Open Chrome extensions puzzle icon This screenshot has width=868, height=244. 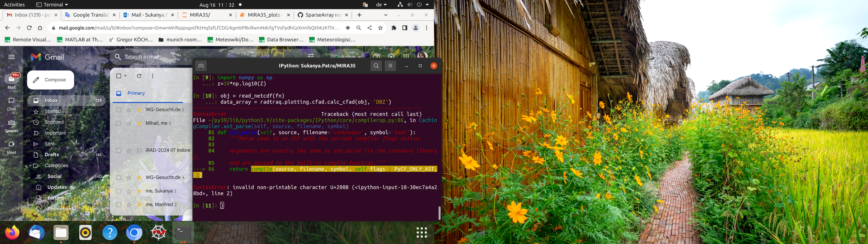tap(393, 28)
